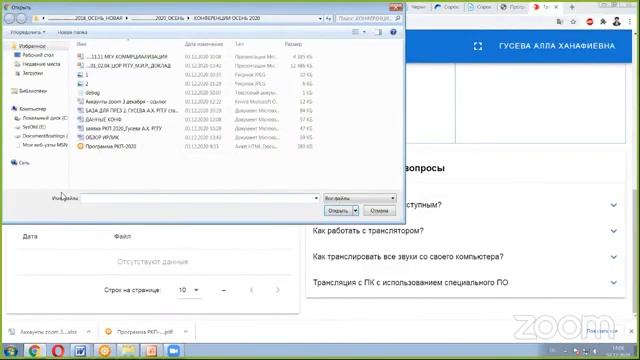
Task: Click the Новая папка button
Action: point(72,32)
